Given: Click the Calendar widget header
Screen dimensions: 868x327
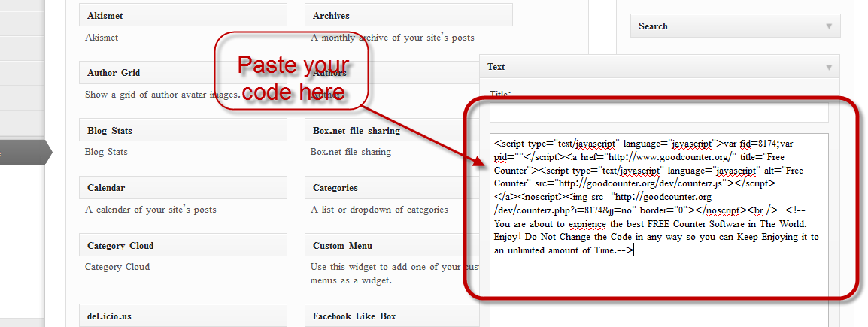Looking at the screenshot, I should [x=183, y=188].
